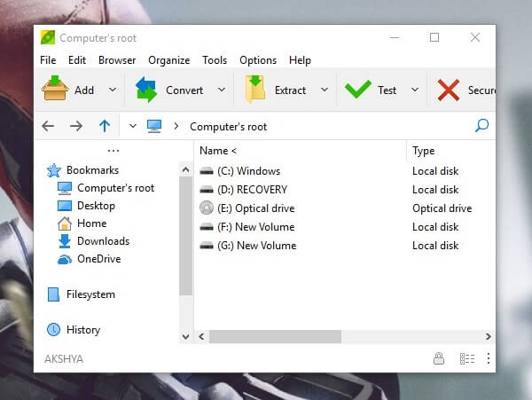
Task: Expand the Extract dropdown arrow
Action: (324, 90)
